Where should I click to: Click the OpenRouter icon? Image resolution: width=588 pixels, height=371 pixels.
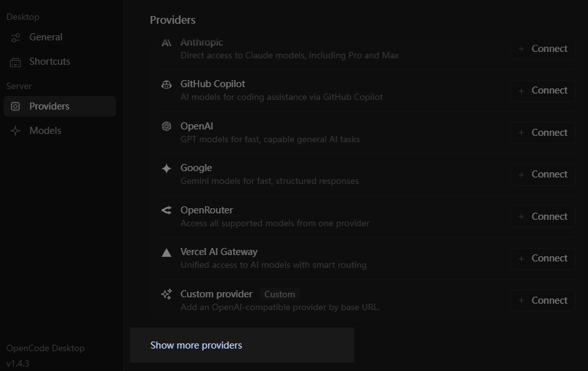pos(166,210)
